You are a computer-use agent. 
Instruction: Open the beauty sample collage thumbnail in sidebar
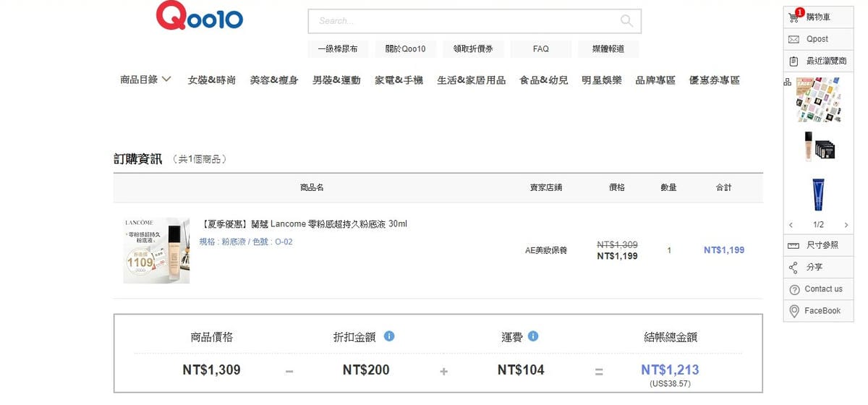click(x=819, y=100)
